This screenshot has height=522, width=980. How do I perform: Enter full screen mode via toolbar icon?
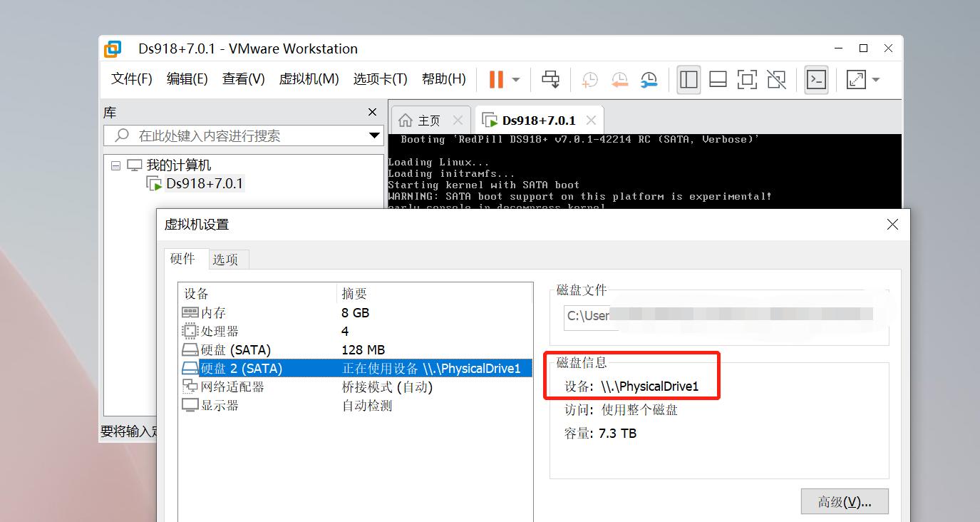[747, 79]
